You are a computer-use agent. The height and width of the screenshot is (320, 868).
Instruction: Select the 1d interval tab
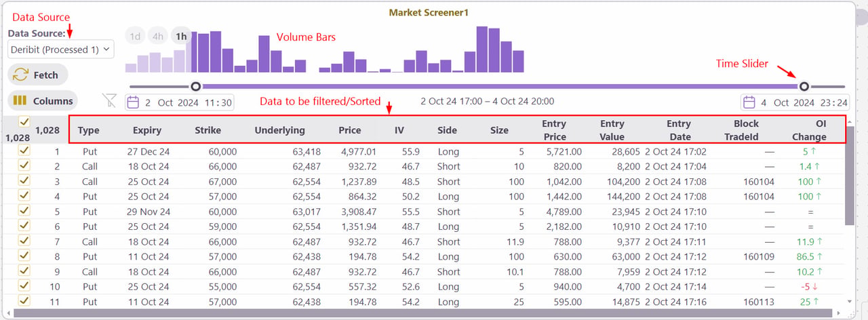pos(136,37)
